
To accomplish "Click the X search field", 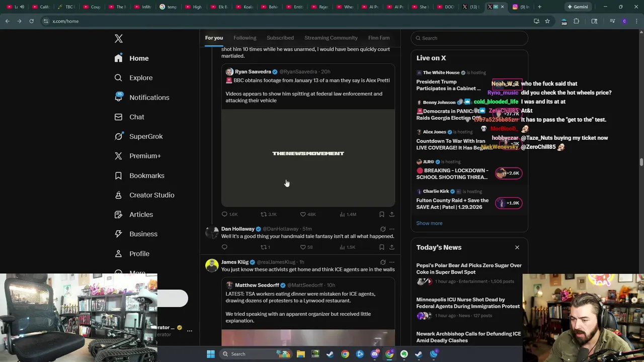I will [469, 38].
